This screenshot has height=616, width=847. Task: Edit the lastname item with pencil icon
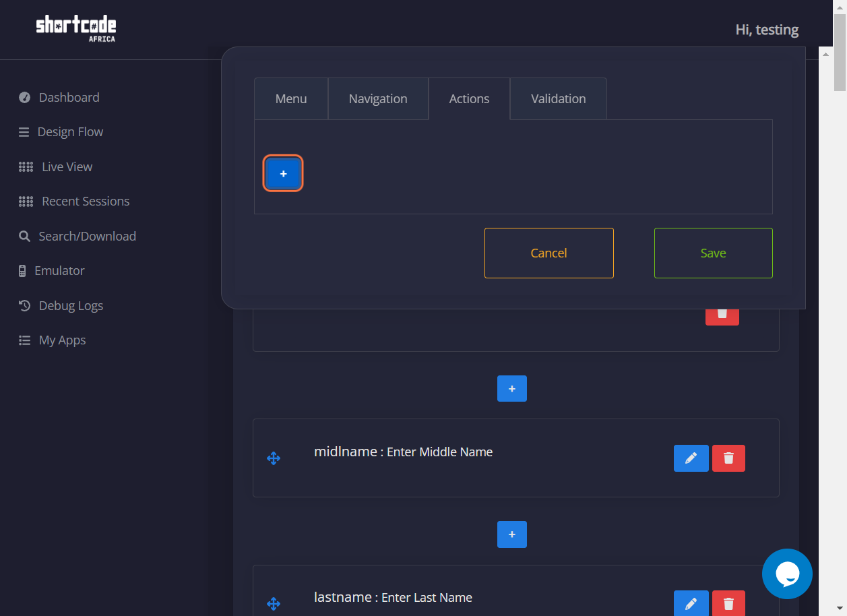click(x=691, y=604)
